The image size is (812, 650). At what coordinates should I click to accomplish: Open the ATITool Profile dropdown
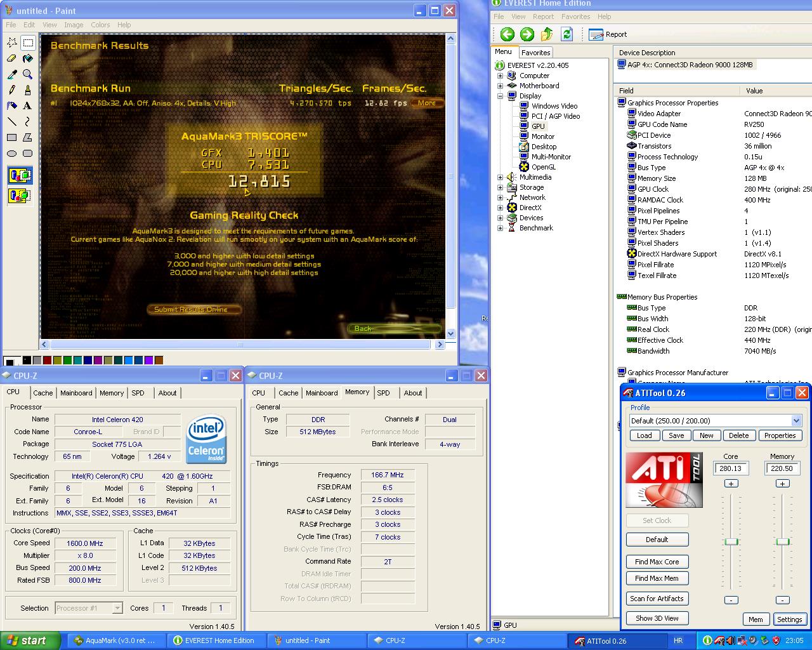(796, 421)
